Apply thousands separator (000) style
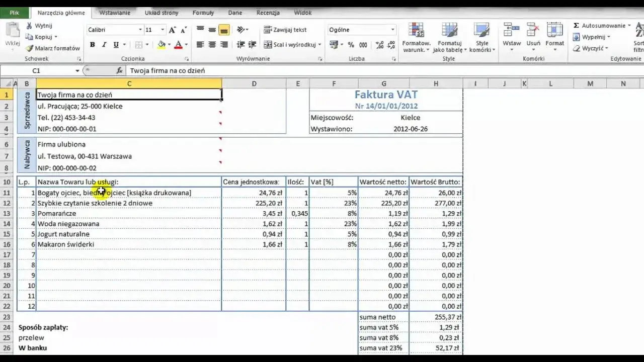This screenshot has width=644, height=362. pos(363,45)
